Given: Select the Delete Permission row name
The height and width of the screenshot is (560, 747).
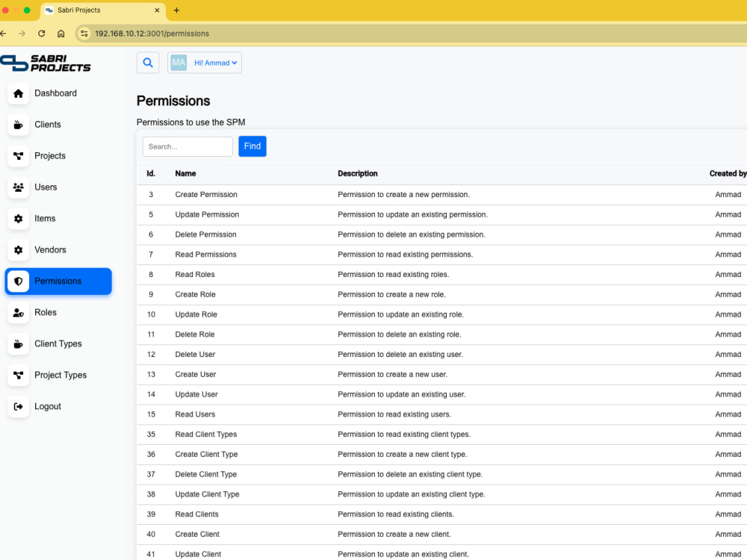Looking at the screenshot, I should point(206,234).
